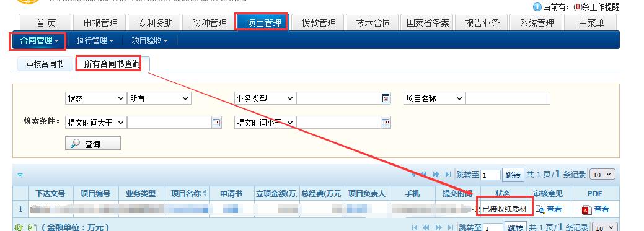Click the calendar icon for 提交时间大于

coord(216,122)
